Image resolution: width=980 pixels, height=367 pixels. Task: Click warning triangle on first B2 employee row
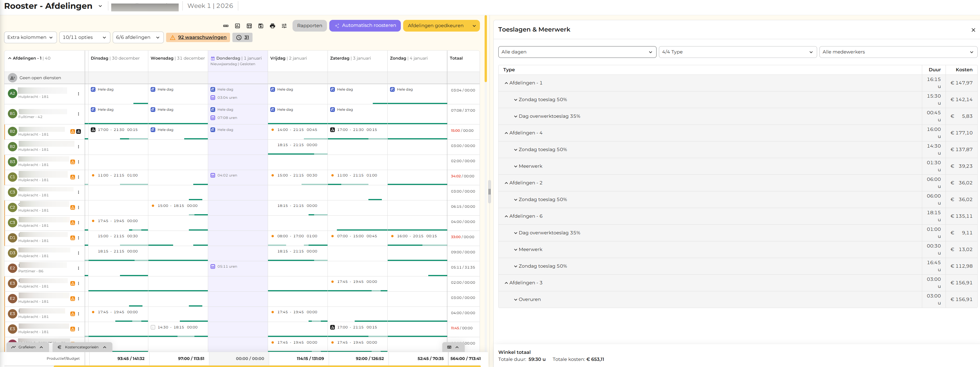(73, 131)
